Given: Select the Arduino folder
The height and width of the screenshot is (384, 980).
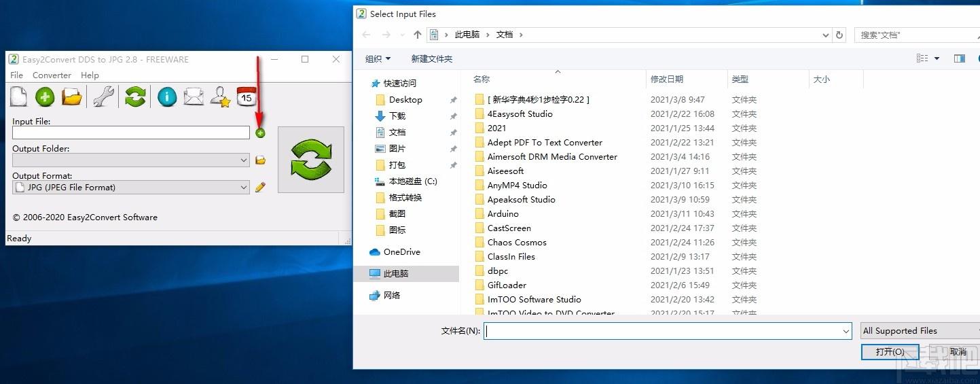Looking at the screenshot, I should (x=503, y=214).
